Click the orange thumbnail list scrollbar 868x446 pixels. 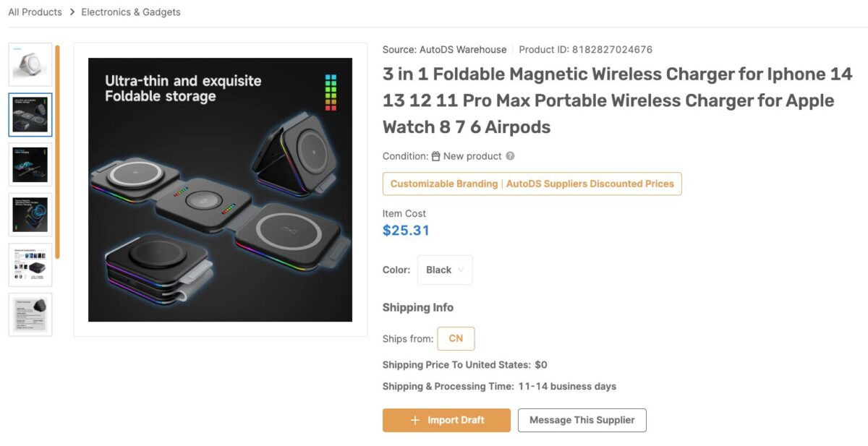click(57, 152)
